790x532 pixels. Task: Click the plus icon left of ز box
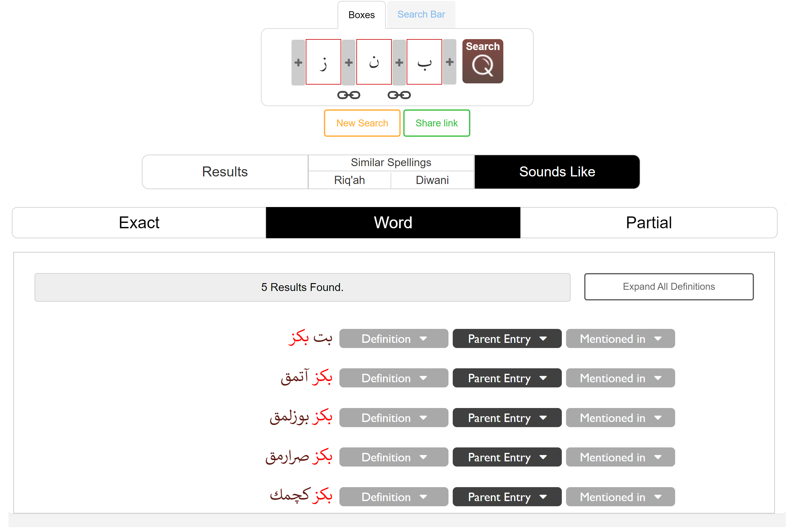[298, 62]
